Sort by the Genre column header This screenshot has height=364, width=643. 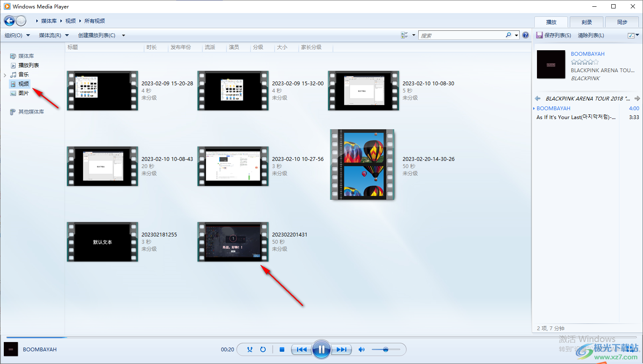point(214,47)
